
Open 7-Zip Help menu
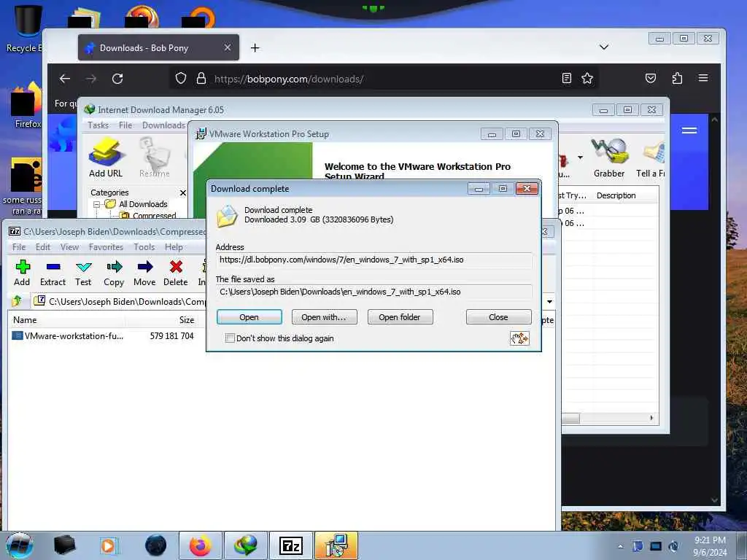click(x=174, y=247)
